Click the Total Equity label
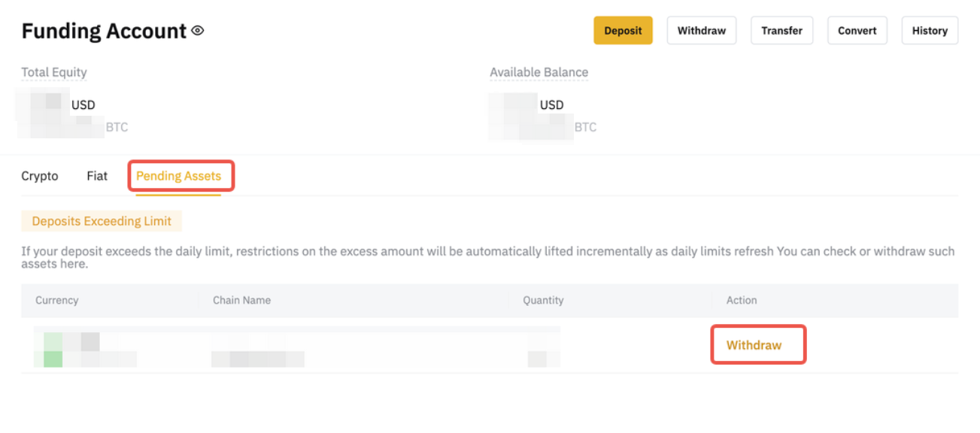980x433 pixels. [54, 72]
